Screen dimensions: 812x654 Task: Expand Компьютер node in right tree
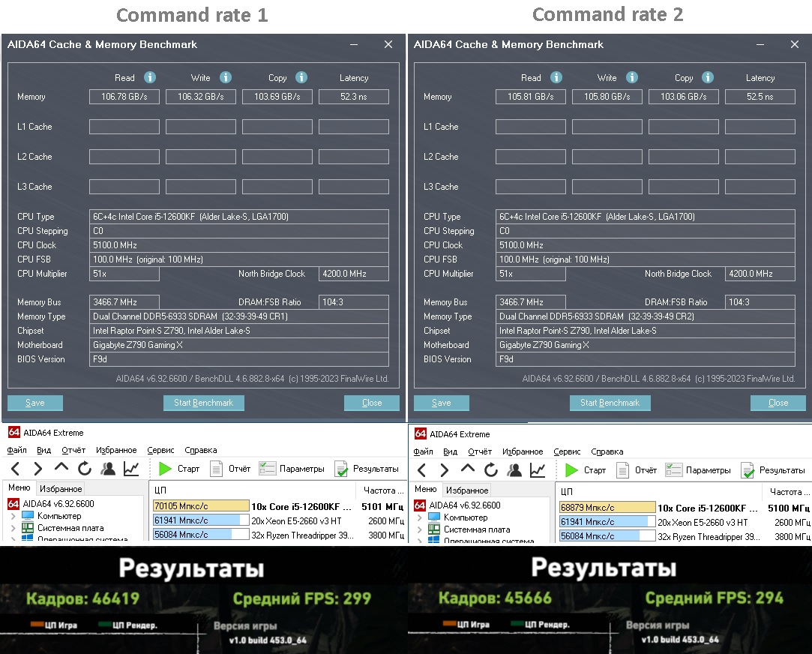419,517
